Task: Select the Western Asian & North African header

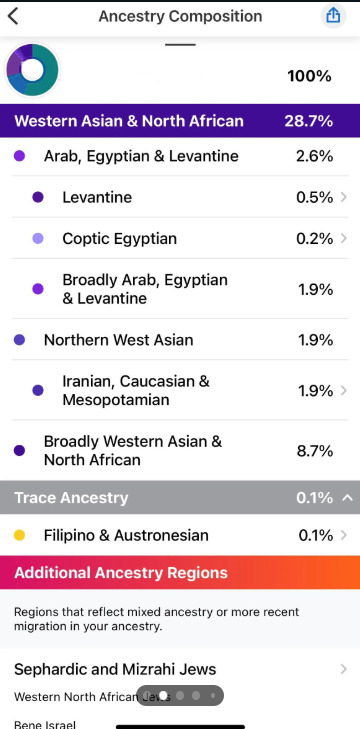Action: coord(180,121)
